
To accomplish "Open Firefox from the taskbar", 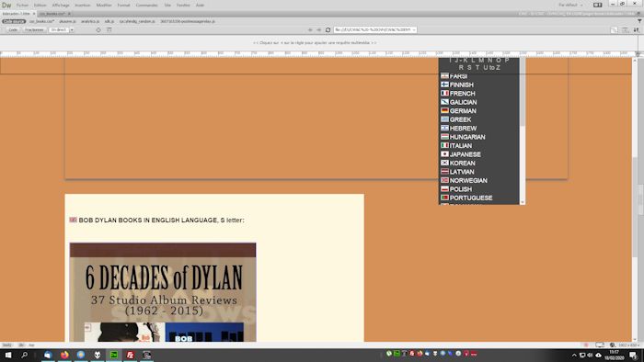I will (64, 355).
